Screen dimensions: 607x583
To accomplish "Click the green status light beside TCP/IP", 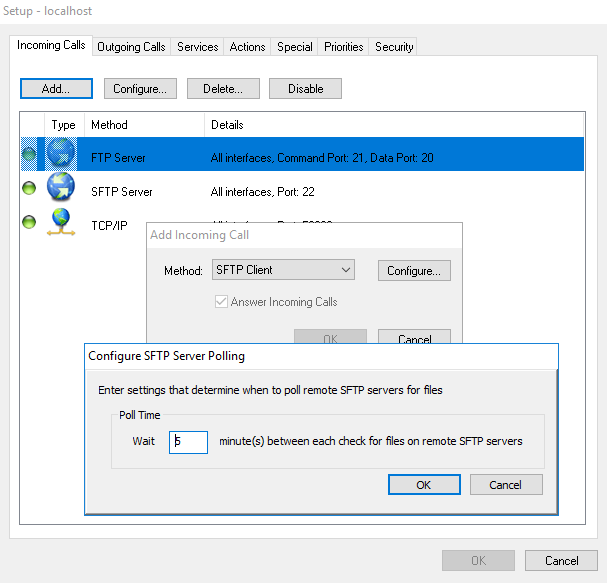I will click(29, 223).
